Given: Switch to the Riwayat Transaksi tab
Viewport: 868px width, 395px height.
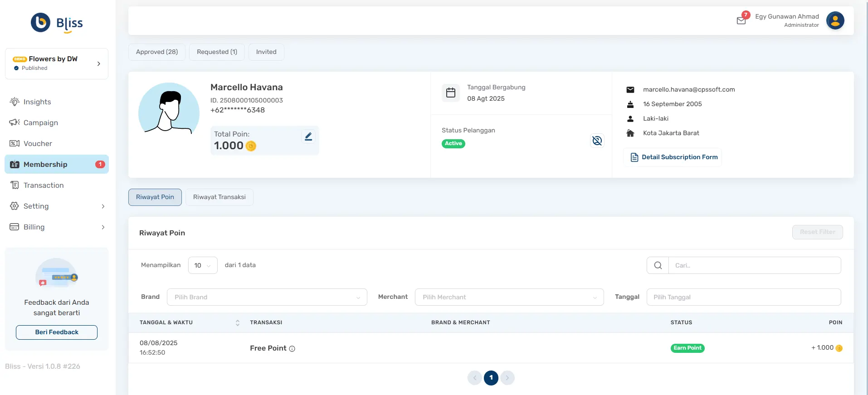Looking at the screenshot, I should click(x=219, y=197).
